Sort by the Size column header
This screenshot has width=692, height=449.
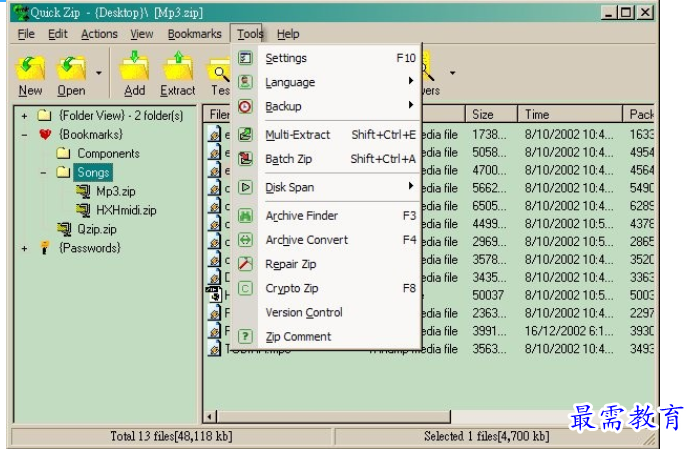click(x=491, y=114)
